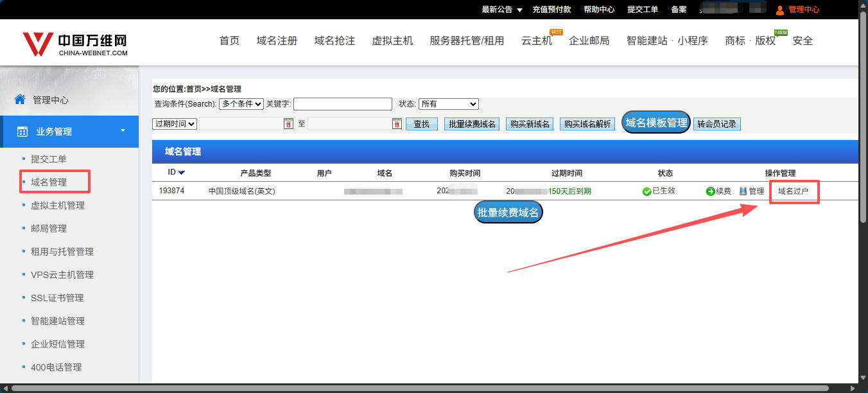Screen dimensions: 868x393
Task: Click the 业务管理 grid icon
Action: (x=22, y=132)
